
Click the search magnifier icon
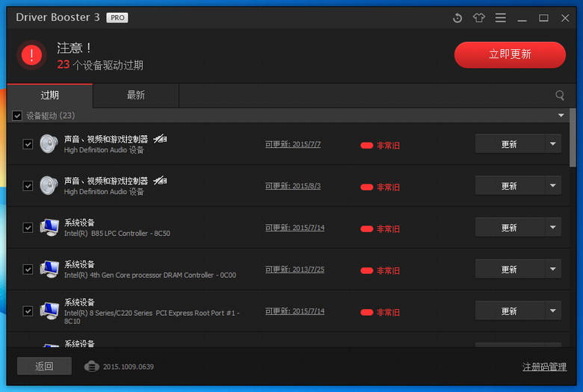tap(560, 96)
